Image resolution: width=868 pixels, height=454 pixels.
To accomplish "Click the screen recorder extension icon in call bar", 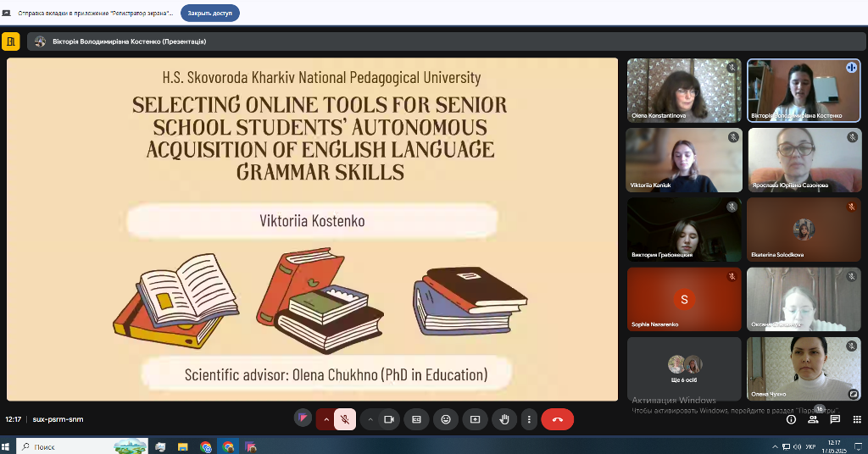I will [303, 418].
